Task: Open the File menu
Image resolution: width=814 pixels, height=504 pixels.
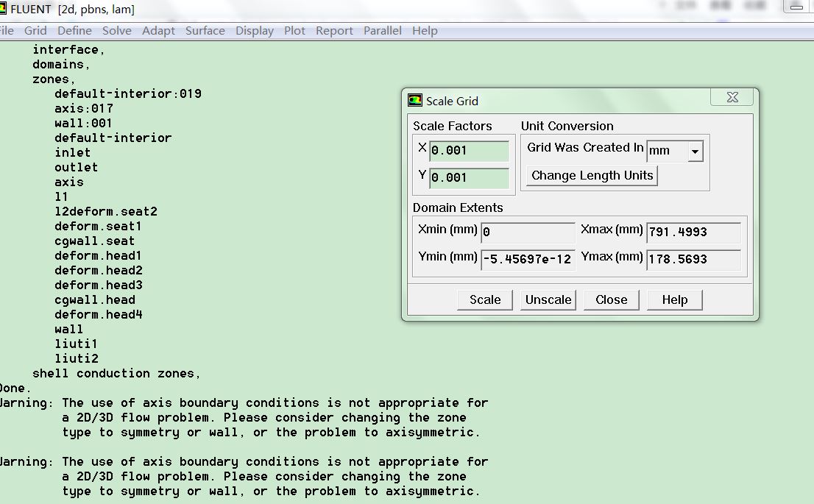Action: pyautogui.click(x=6, y=31)
